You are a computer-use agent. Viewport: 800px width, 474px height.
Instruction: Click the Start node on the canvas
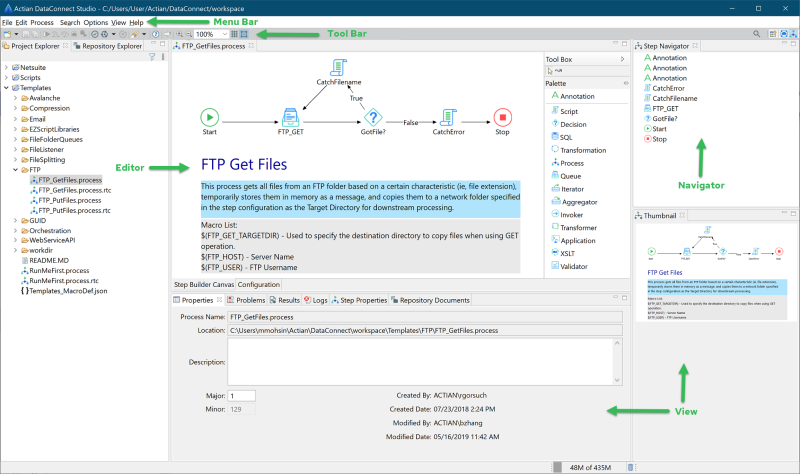(209, 116)
